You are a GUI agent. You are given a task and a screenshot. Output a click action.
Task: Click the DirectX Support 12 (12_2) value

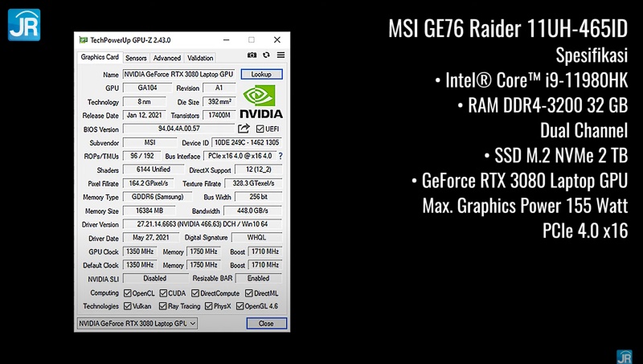point(258,170)
